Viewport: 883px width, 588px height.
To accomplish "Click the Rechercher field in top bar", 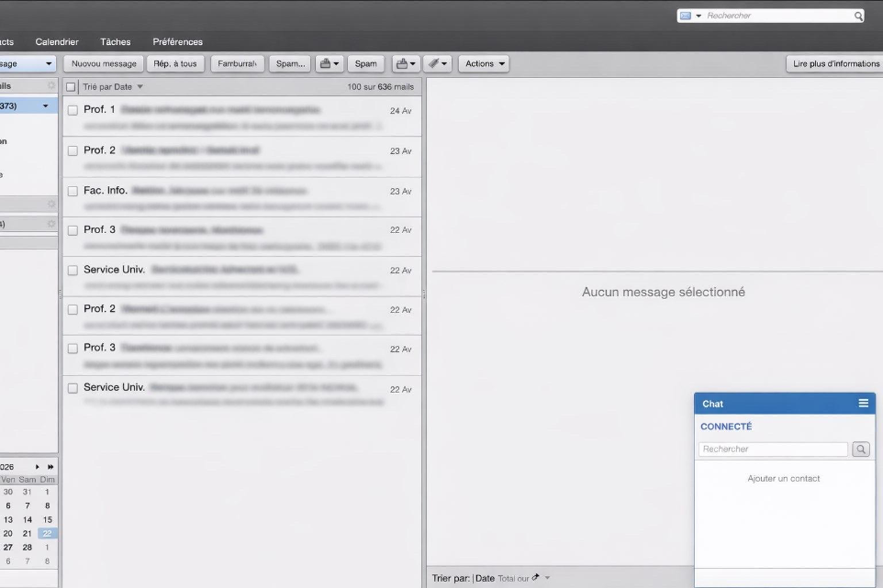I will click(x=778, y=16).
